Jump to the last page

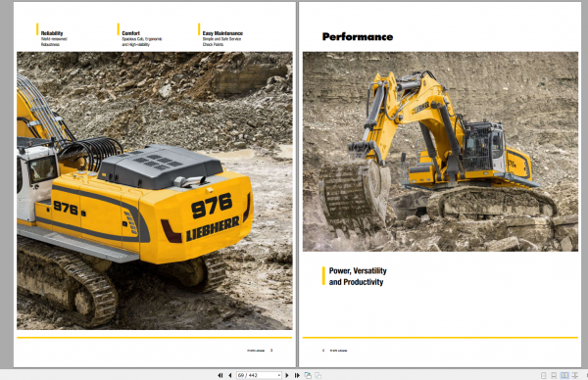coord(297,375)
